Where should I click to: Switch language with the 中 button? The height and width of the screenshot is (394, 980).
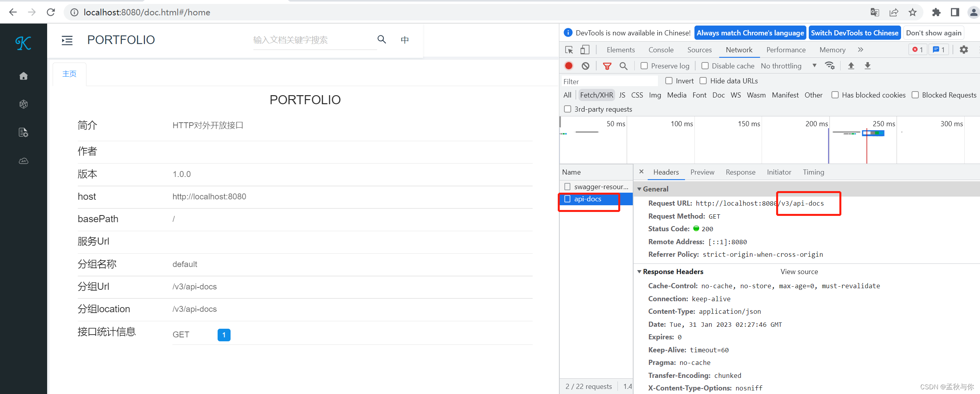[405, 40]
